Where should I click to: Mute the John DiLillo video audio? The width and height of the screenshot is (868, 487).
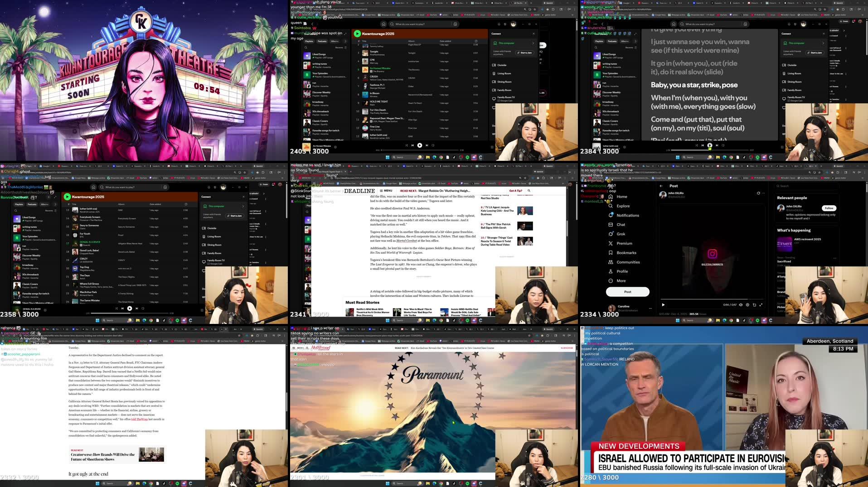(741, 305)
